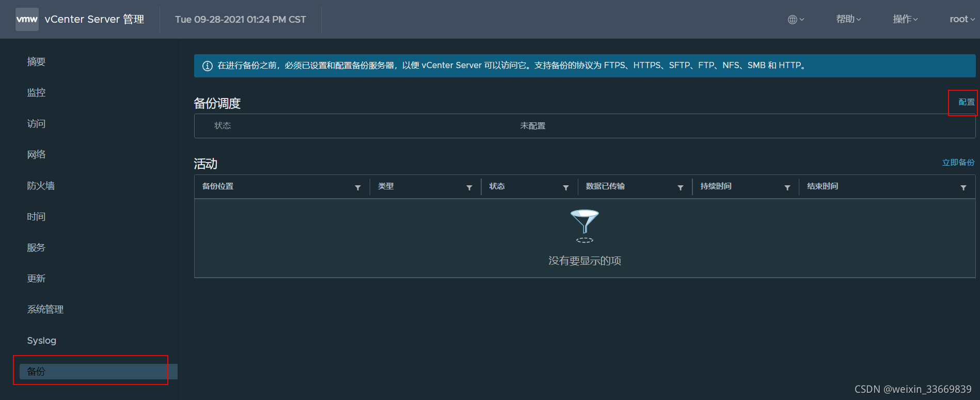Open Syslog configuration
980x400 pixels.
[x=42, y=341]
